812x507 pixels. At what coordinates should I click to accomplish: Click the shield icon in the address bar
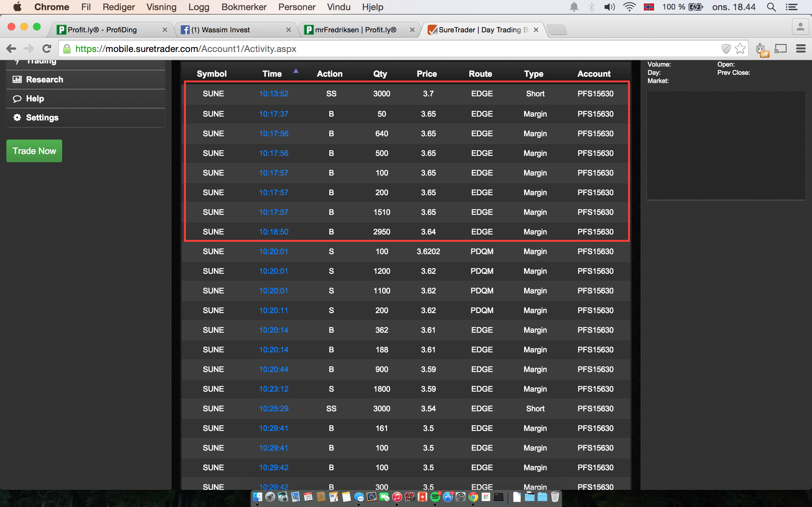click(x=726, y=49)
